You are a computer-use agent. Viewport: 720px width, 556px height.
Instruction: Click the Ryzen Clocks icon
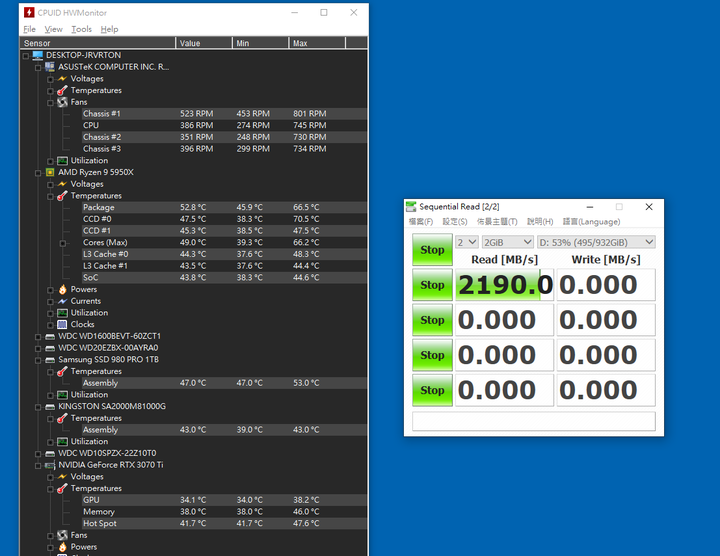tap(62, 325)
